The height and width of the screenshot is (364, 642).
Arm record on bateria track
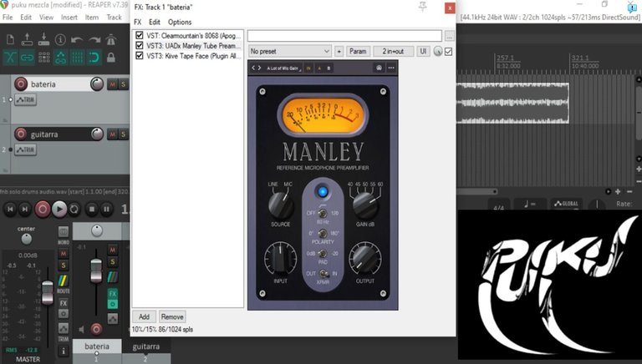pyautogui.click(x=21, y=84)
